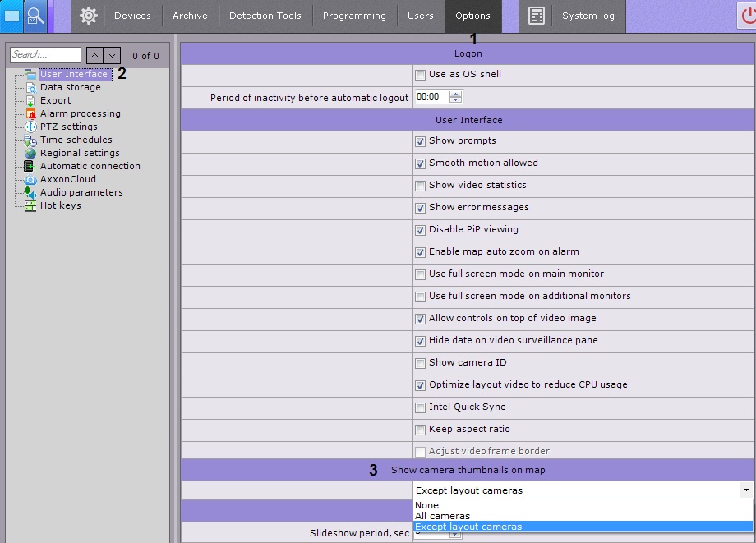Open the camera thumbnails combo box arrow

[745, 490]
